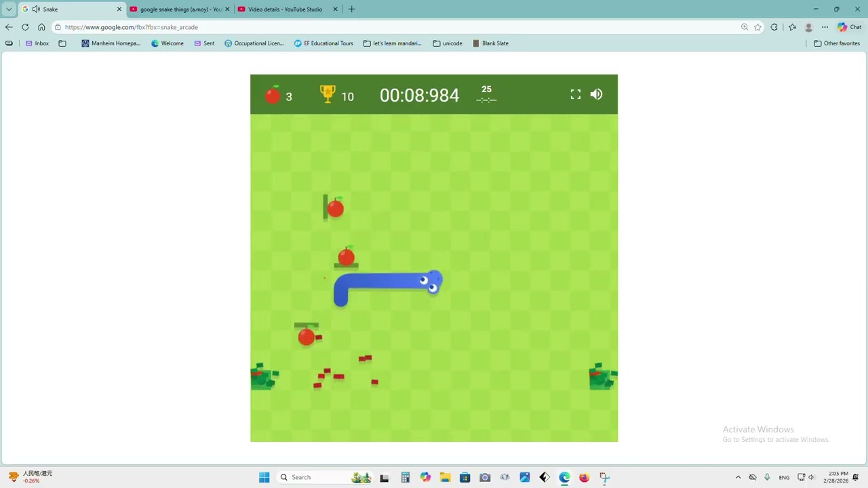Open the browser home page
Image resolution: width=868 pixels, height=488 pixels.
(41, 27)
